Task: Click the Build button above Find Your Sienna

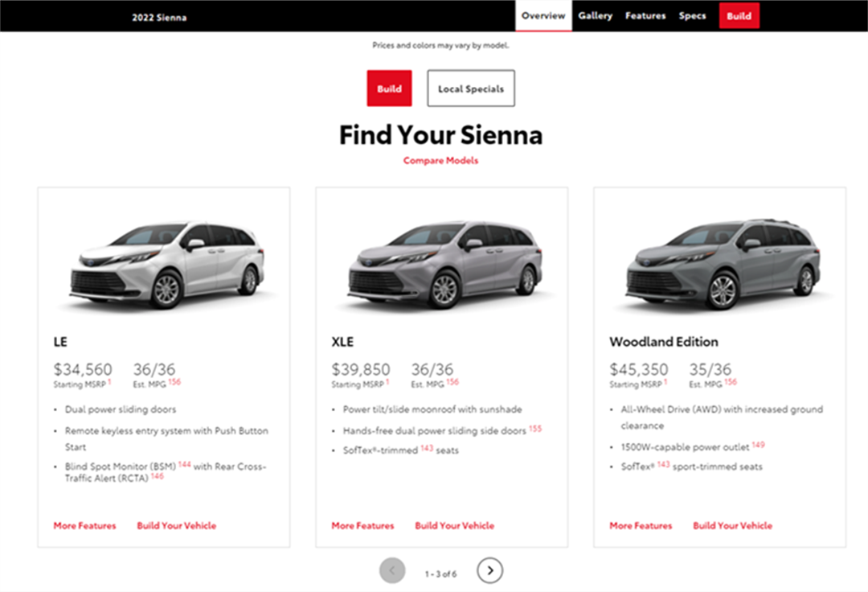Action: tap(389, 88)
